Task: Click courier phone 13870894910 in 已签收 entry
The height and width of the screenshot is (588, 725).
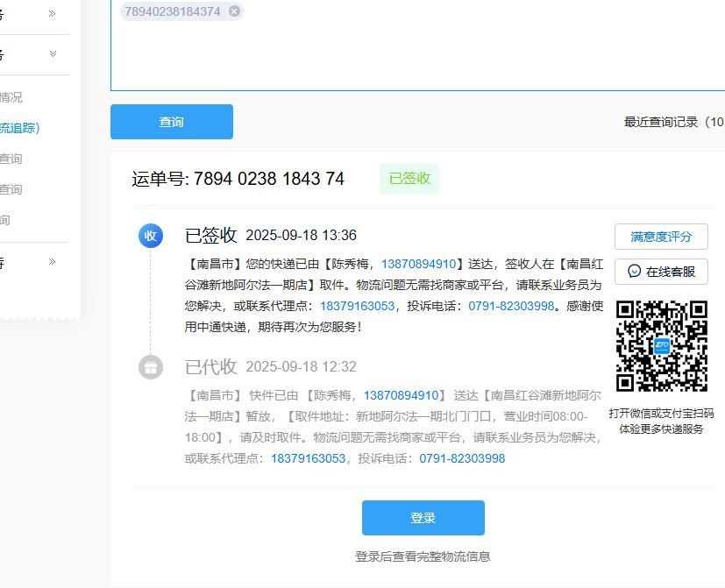Action: (418, 264)
